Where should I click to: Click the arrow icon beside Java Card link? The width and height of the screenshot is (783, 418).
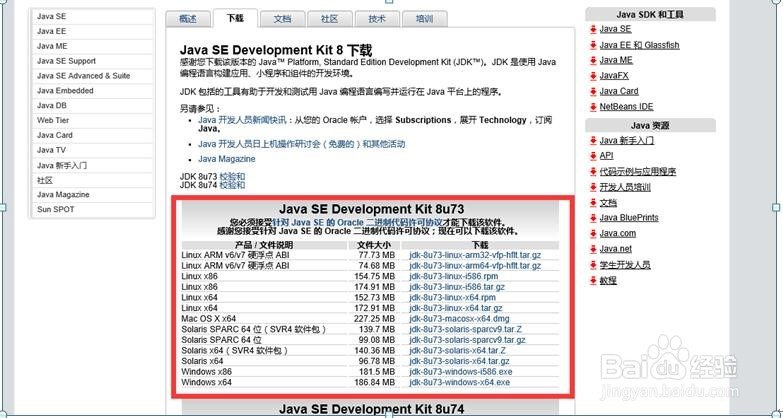(x=593, y=91)
